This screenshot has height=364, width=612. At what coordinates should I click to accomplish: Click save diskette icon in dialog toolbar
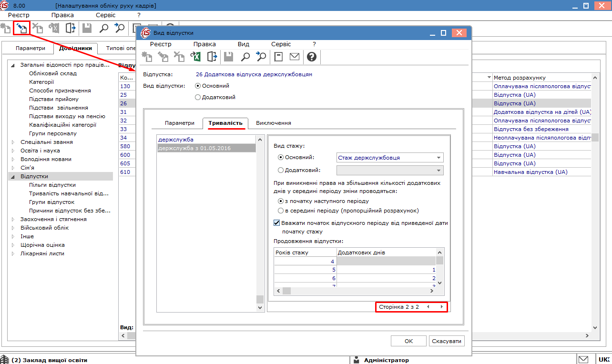pos(229,57)
